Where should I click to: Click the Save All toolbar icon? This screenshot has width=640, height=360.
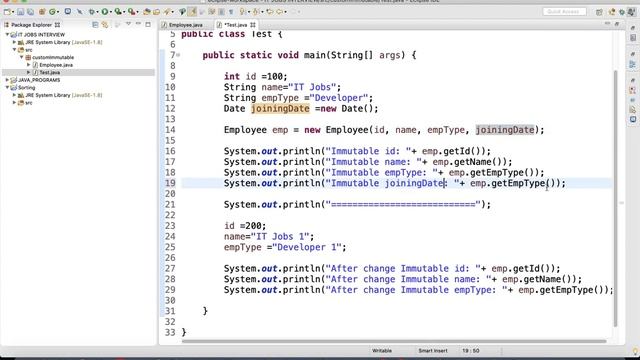point(30,12)
